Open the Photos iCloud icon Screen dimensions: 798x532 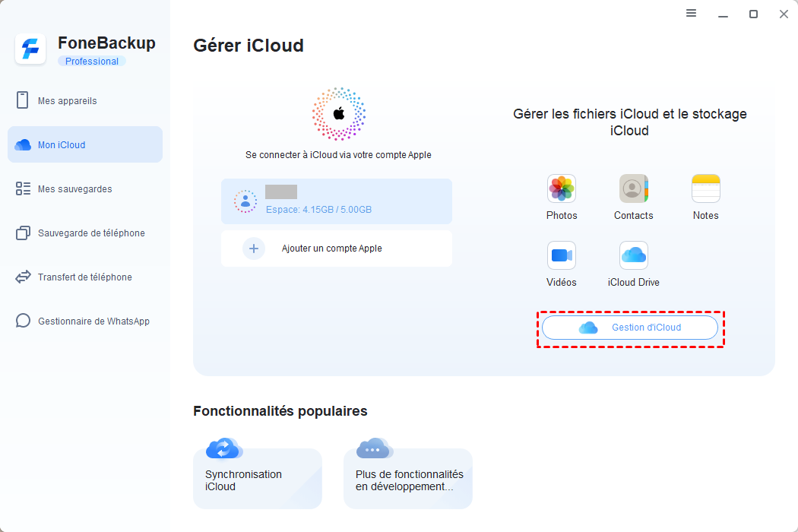coord(562,189)
